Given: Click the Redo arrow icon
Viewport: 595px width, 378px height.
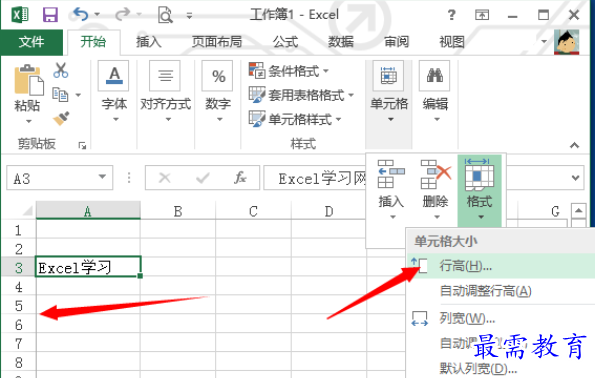Looking at the screenshot, I should click(122, 14).
